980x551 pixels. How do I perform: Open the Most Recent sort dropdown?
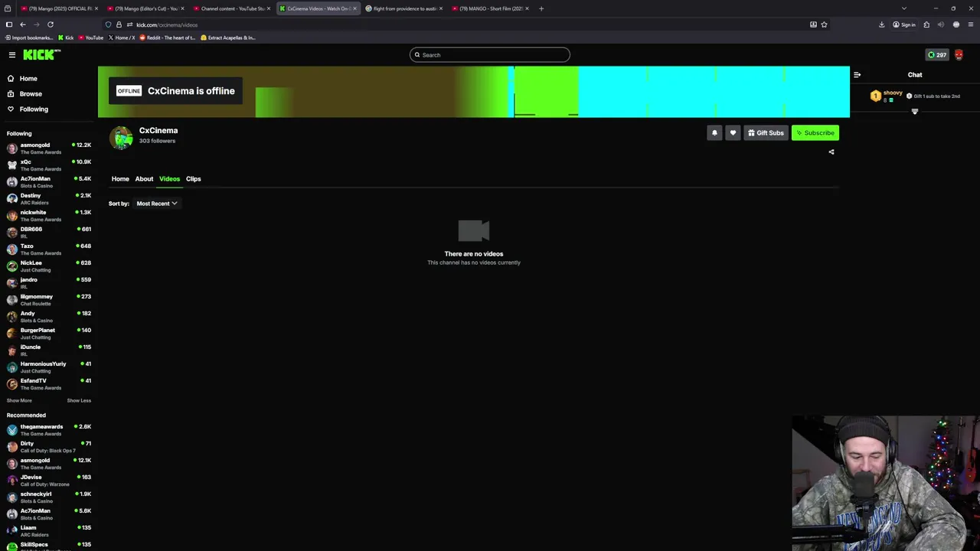pyautogui.click(x=157, y=204)
